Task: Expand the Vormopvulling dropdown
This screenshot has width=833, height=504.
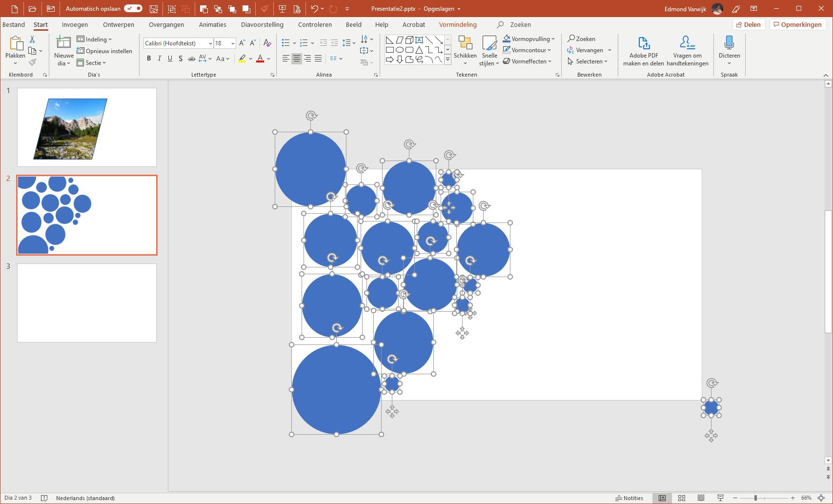Action: tap(553, 39)
